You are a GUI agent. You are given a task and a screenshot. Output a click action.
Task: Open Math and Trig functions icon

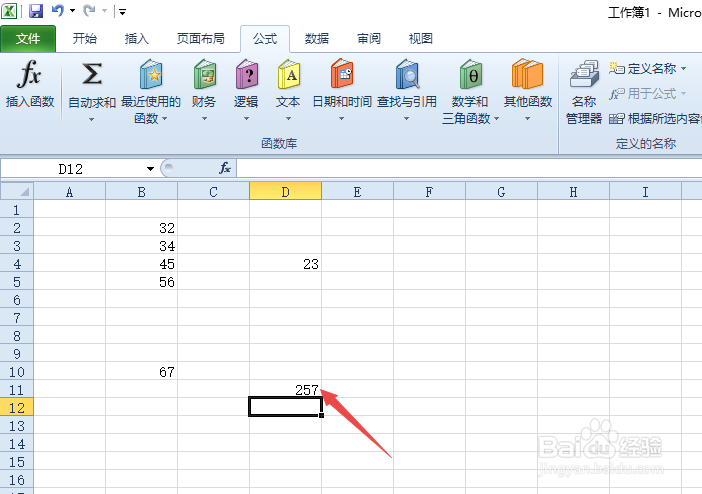coord(471,73)
